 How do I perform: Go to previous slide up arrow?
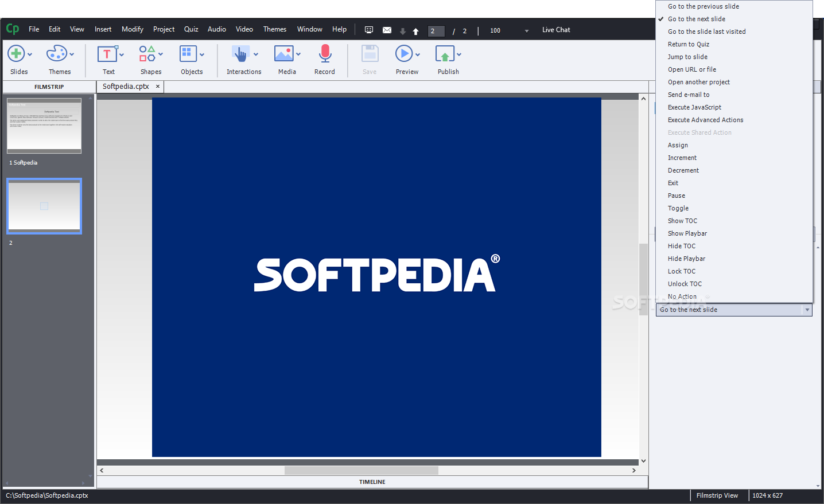[415, 31]
